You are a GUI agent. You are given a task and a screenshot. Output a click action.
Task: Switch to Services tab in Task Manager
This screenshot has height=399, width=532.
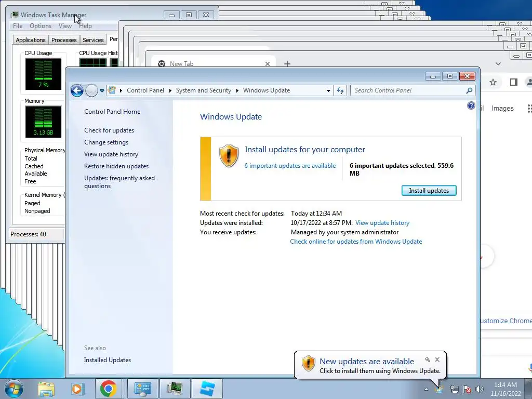coord(93,40)
